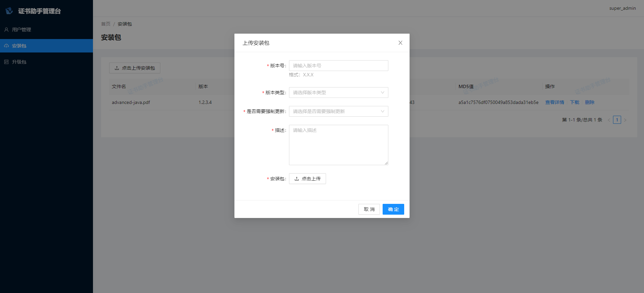Click file name advanced-java.pdf
The image size is (644, 293).
point(131,102)
